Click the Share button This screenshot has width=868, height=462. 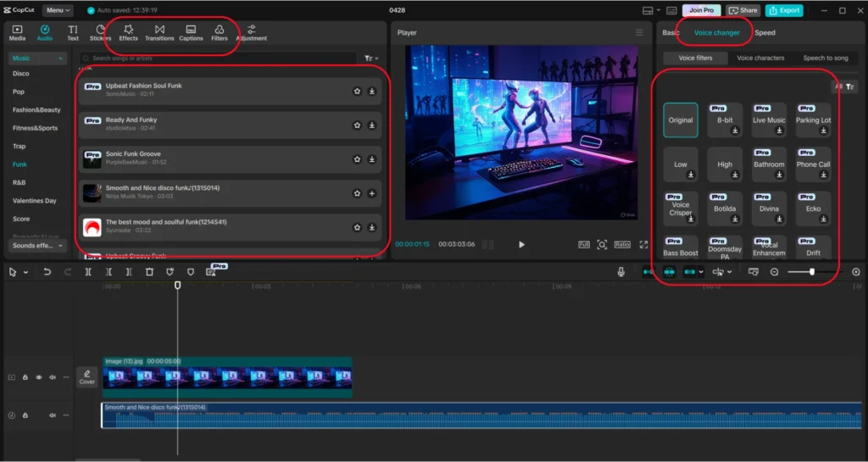point(743,10)
